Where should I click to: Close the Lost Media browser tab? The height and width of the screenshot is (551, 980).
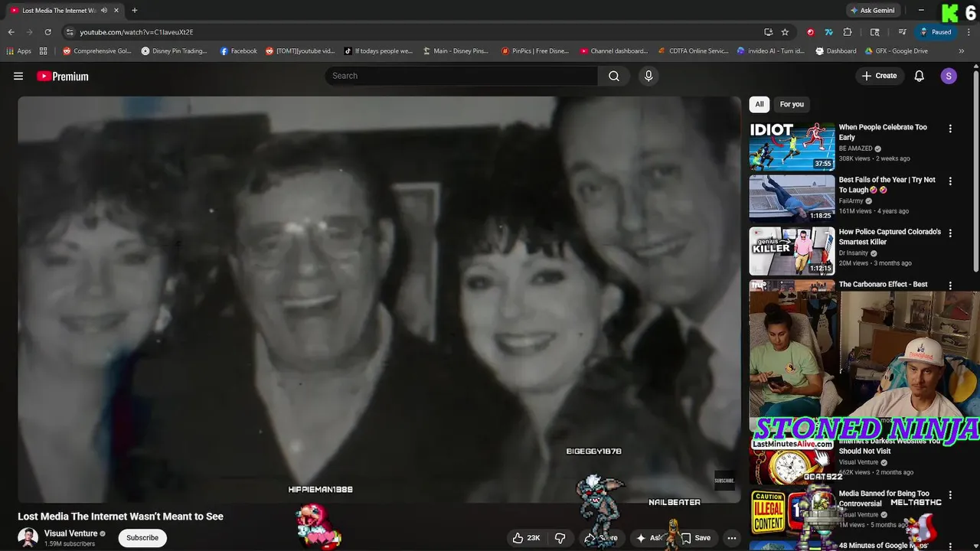tap(118, 11)
